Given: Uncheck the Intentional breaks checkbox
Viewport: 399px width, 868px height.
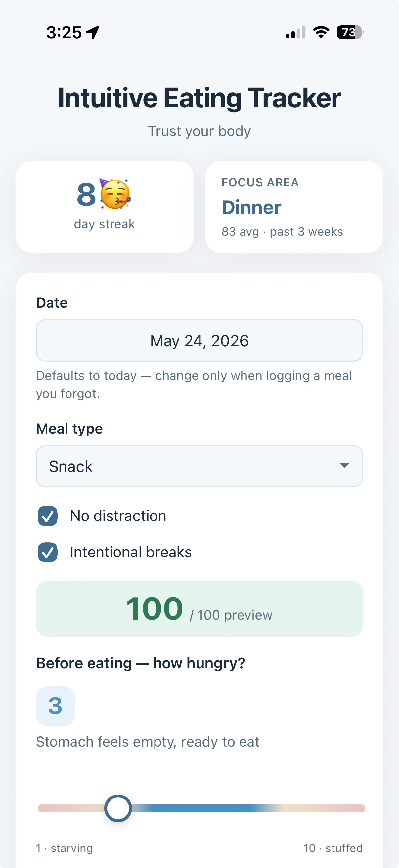Looking at the screenshot, I should (47, 552).
